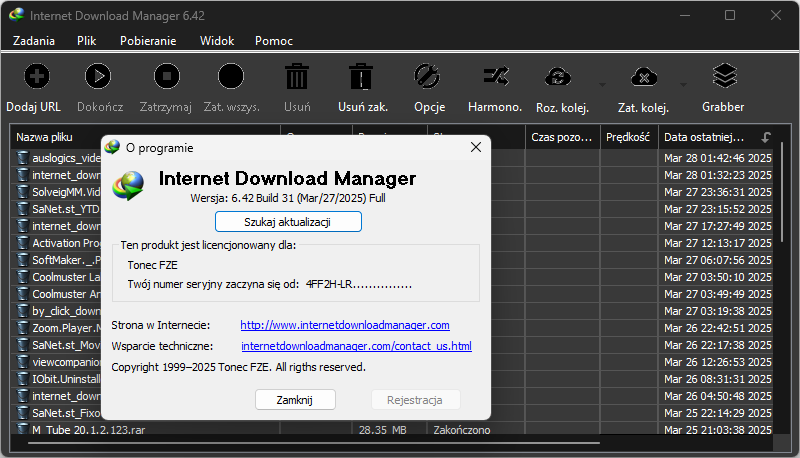Open the Pobieranie menu

148,41
